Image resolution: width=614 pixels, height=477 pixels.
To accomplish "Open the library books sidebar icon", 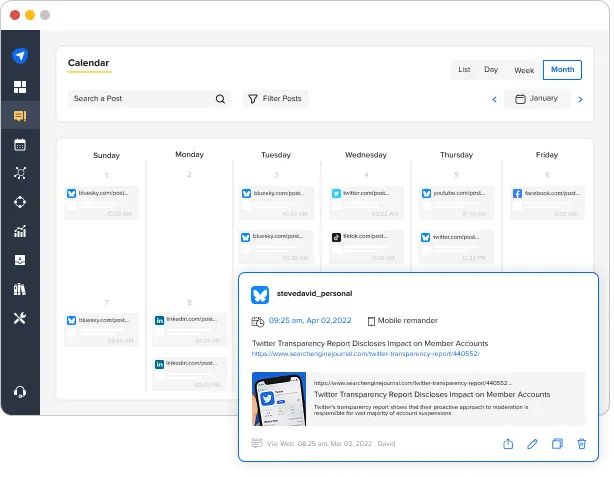I will [20, 289].
